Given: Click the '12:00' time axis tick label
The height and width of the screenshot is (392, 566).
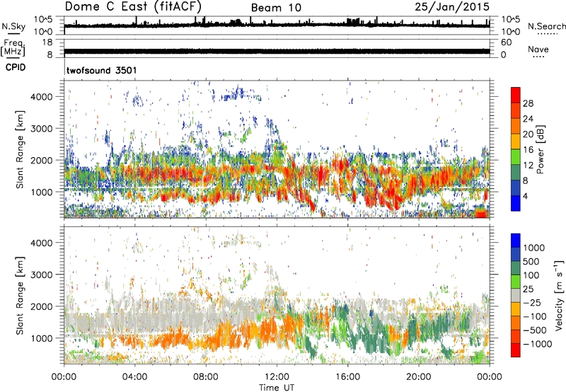Looking at the screenshot, I should [x=277, y=377].
